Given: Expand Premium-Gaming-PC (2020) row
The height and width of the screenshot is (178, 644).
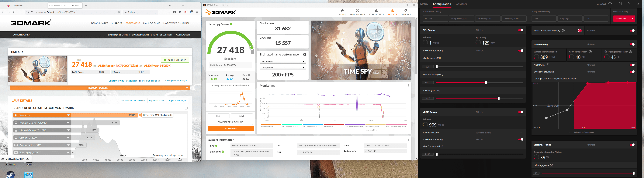Looking at the screenshot, I should 68,123.
